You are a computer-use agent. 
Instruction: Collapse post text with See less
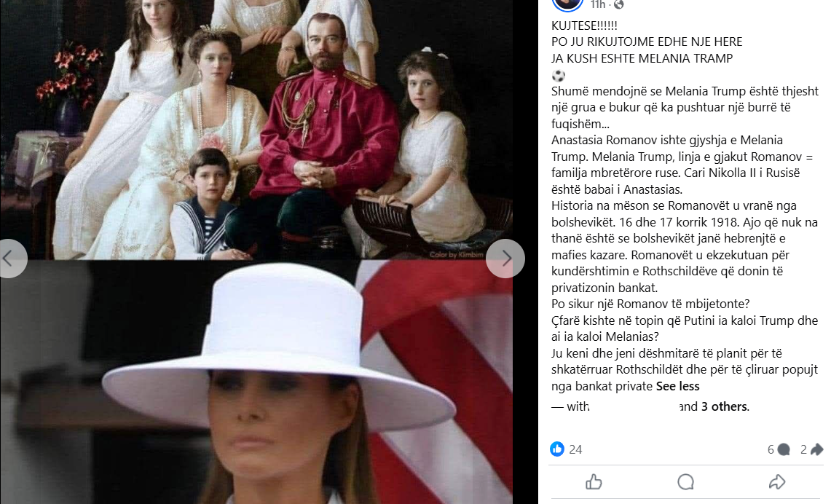[x=677, y=386]
